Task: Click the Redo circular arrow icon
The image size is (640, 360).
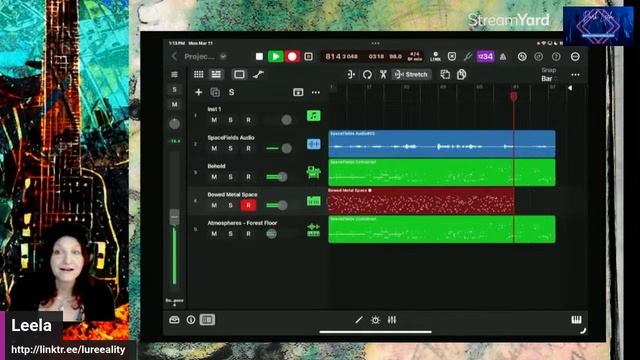Action: coord(539,56)
